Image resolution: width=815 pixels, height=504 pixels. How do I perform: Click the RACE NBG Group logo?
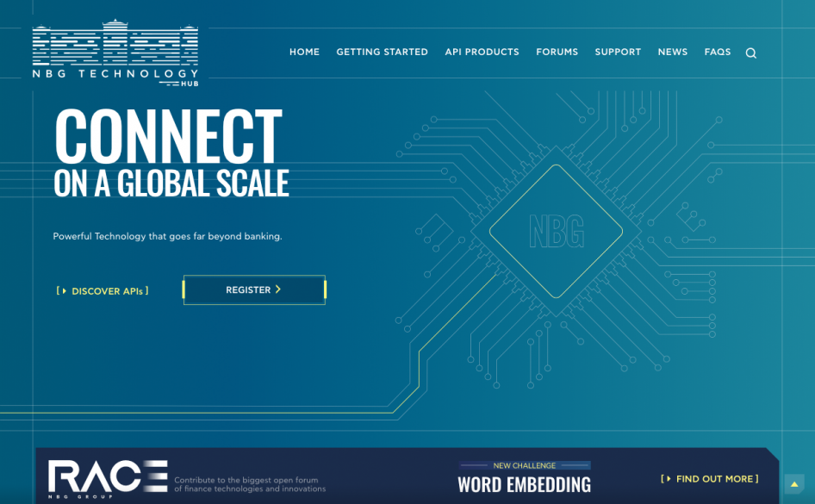point(108,478)
